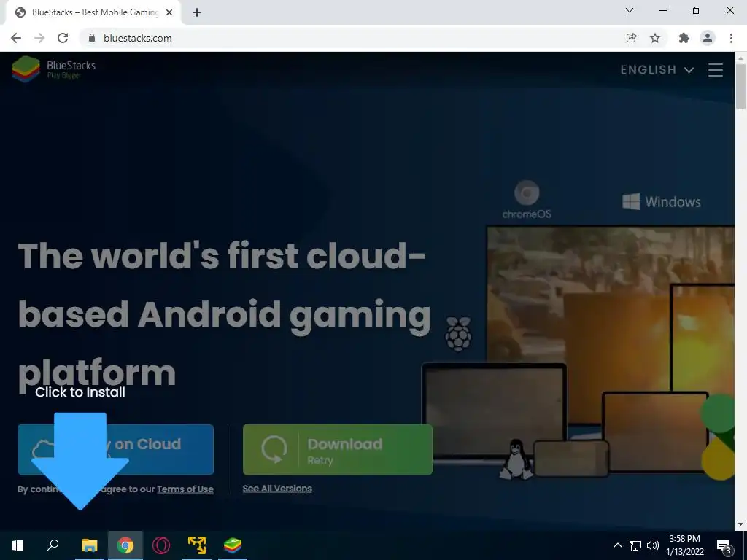Click the browser back arrow
Image resolution: width=747 pixels, height=560 pixels.
point(16,38)
